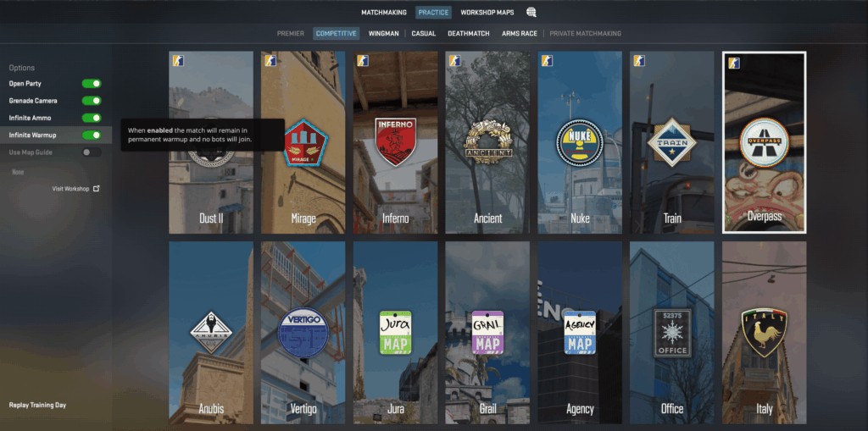Select the Deathmatch game mode
Image resolution: width=868 pixels, height=431 pixels.
click(x=469, y=34)
